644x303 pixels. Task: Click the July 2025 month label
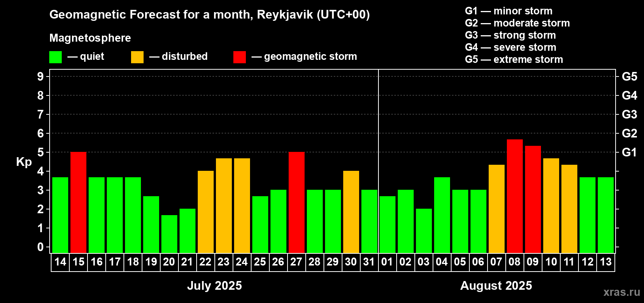(214, 286)
